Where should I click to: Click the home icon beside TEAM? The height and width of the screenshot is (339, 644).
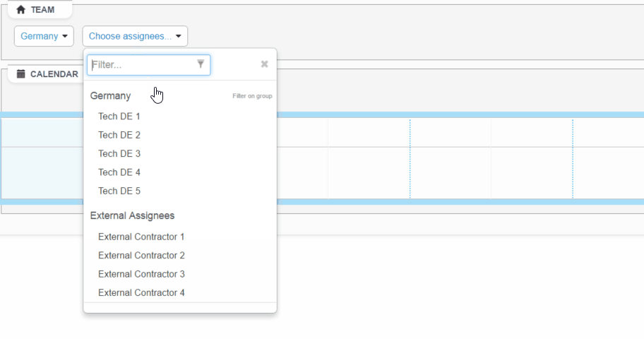coord(20,10)
